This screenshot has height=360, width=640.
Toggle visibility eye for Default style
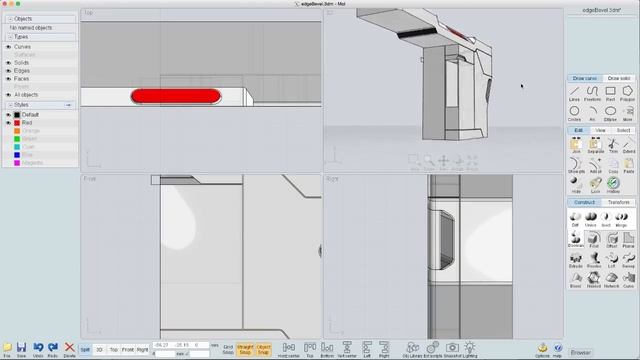(8, 115)
